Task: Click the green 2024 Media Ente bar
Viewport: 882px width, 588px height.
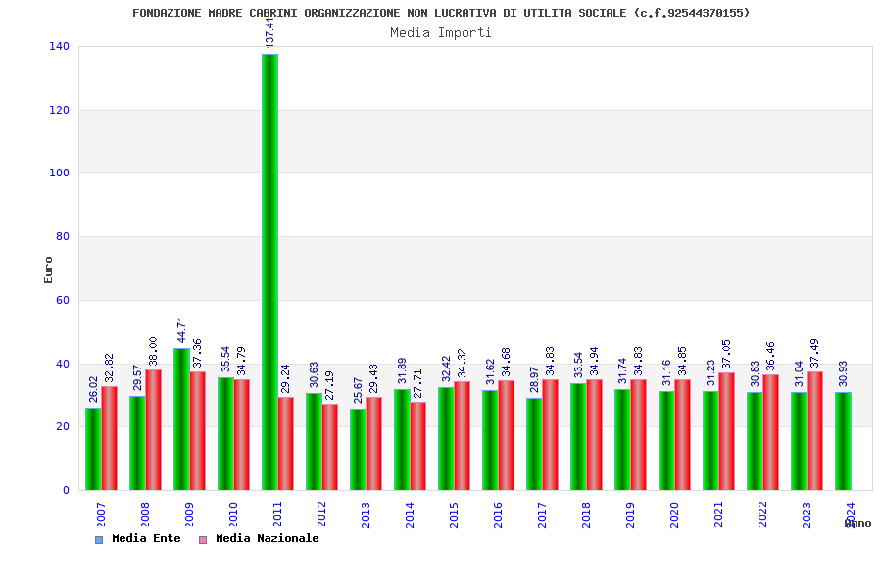Action: [x=843, y=441]
